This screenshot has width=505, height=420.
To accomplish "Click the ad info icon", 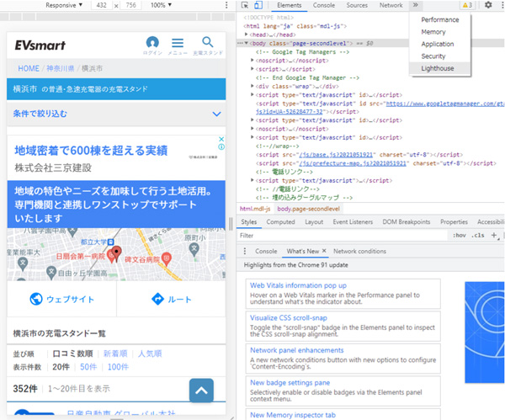I will tap(221, 146).
